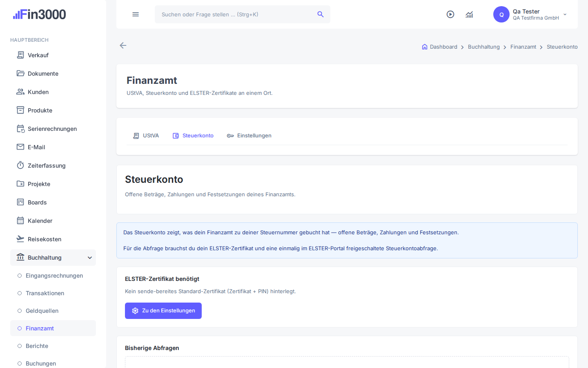Switch to the Einstellungen tab
The width and height of the screenshot is (588, 368).
click(249, 136)
